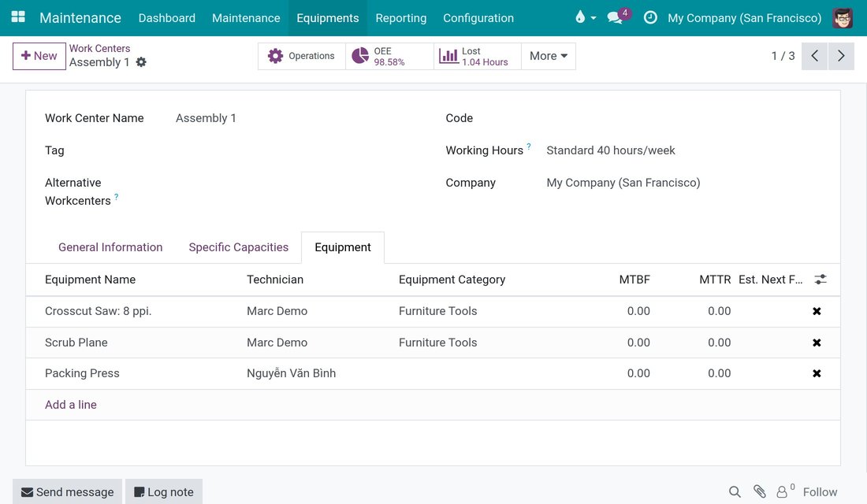Image resolution: width=867 pixels, height=504 pixels.
Task: Open the Reporting menu
Action: (x=401, y=17)
